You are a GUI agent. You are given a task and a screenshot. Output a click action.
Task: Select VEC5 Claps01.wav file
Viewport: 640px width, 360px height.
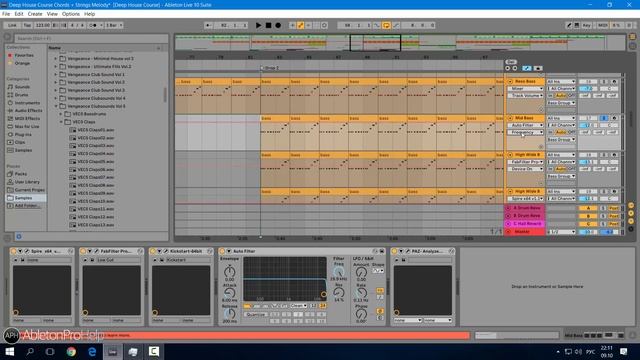96,130
